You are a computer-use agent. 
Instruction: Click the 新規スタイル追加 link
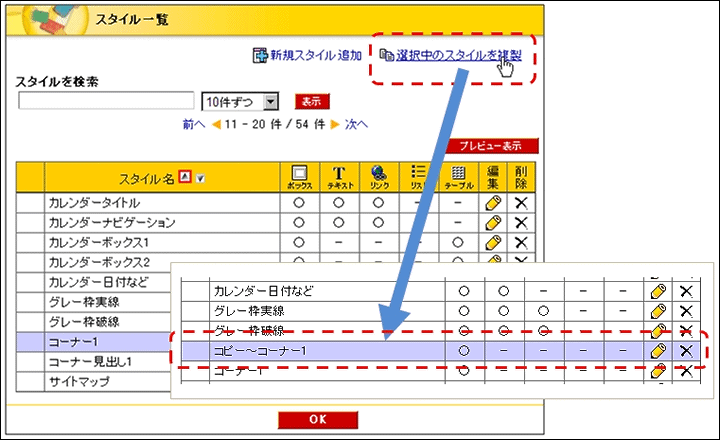pyautogui.click(x=308, y=56)
